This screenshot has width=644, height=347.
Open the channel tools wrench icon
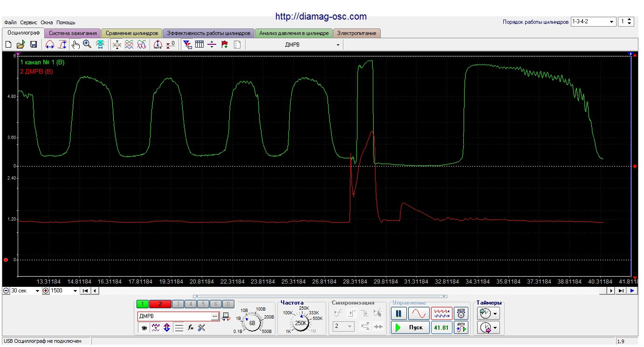point(201,328)
